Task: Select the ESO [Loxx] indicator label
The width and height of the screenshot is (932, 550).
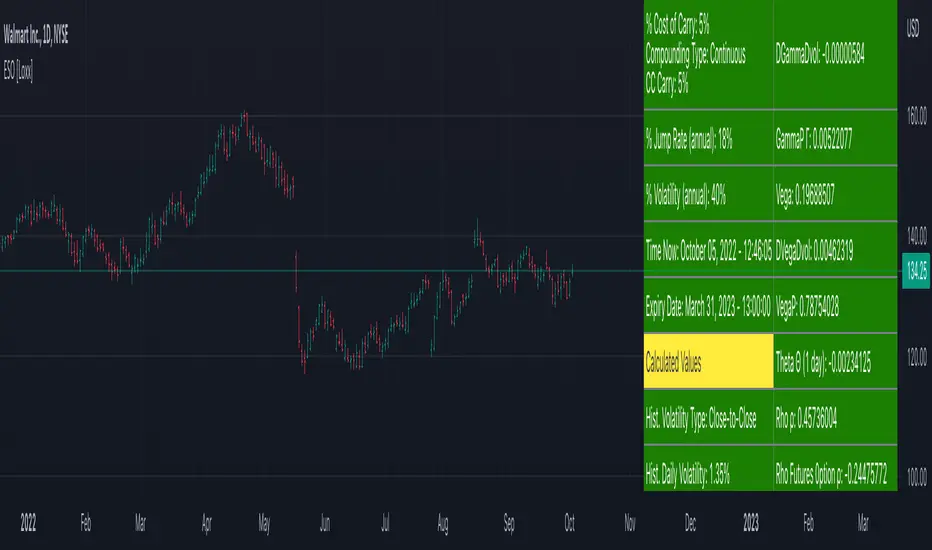Action: [18, 71]
